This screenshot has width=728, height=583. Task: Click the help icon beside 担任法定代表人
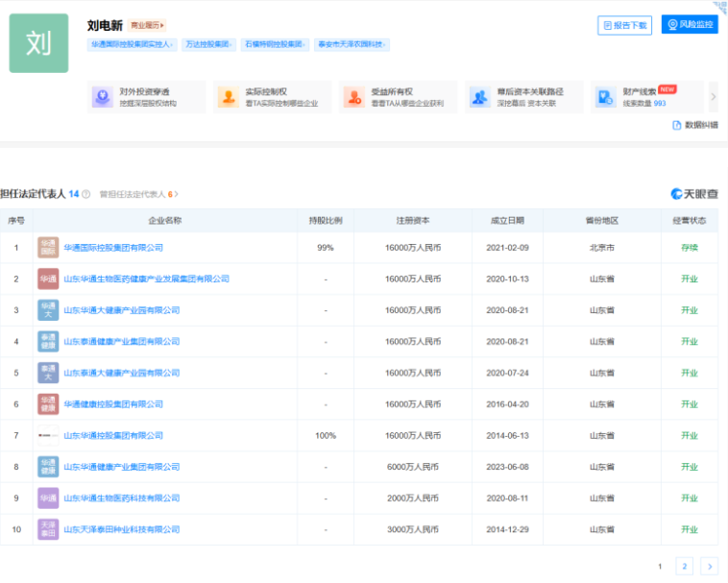click(x=86, y=194)
